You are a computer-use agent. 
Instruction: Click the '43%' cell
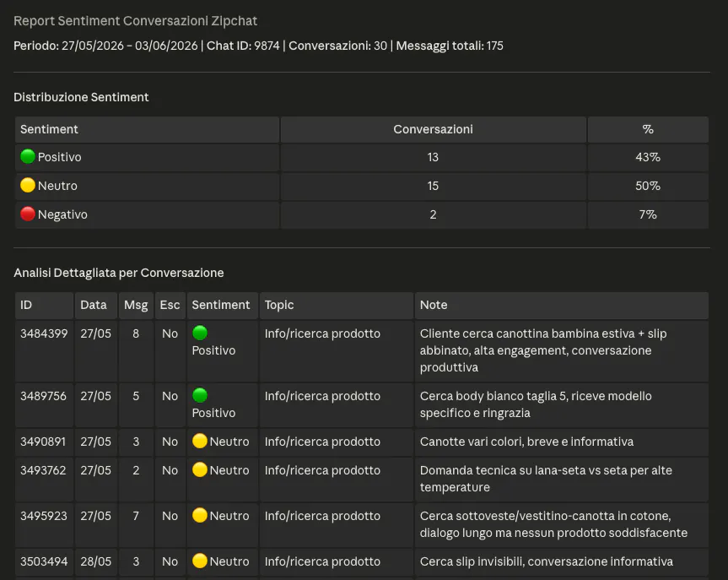[x=648, y=158]
